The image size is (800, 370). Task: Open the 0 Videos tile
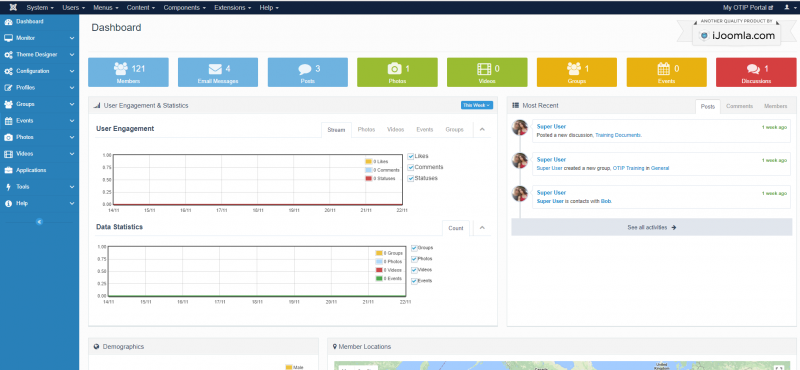point(487,72)
